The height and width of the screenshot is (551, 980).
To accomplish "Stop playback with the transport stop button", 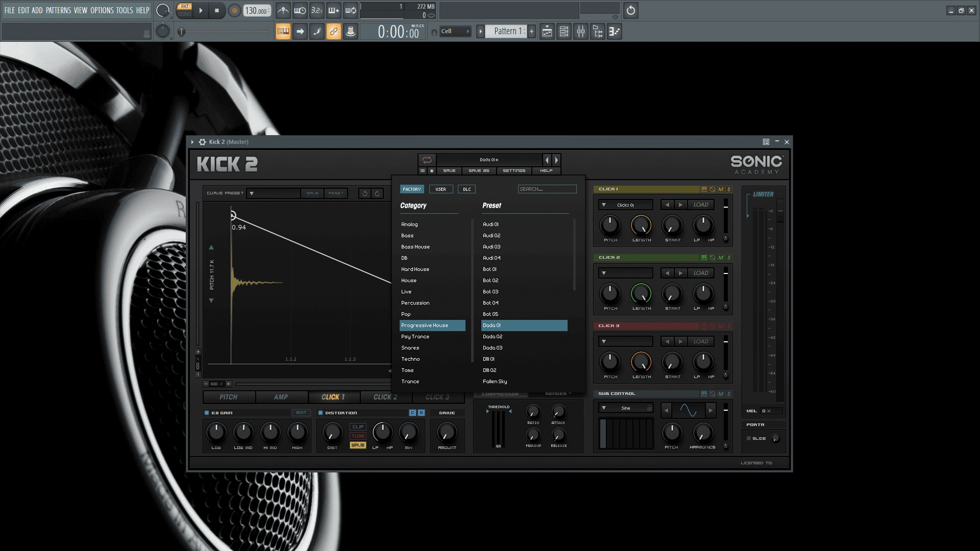I will pos(217,10).
